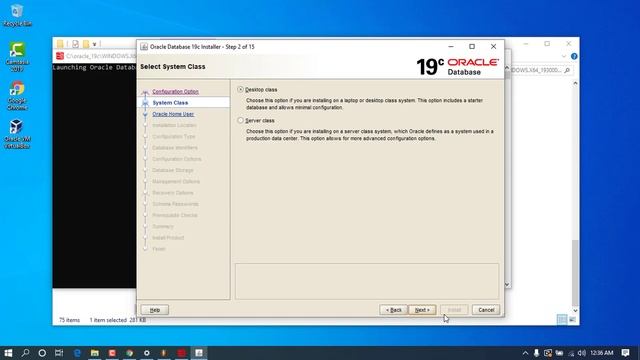This screenshot has width=640, height=360.
Task: Click Explorer properties checkmark toolbar icon
Action: [75, 44]
